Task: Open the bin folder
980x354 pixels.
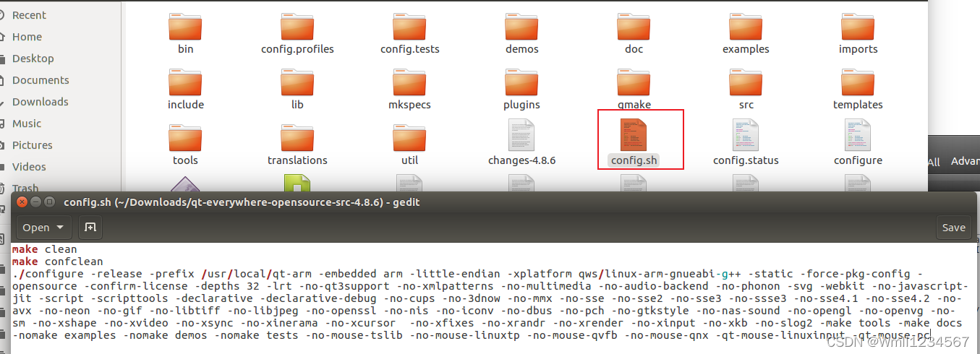Action: [x=185, y=33]
